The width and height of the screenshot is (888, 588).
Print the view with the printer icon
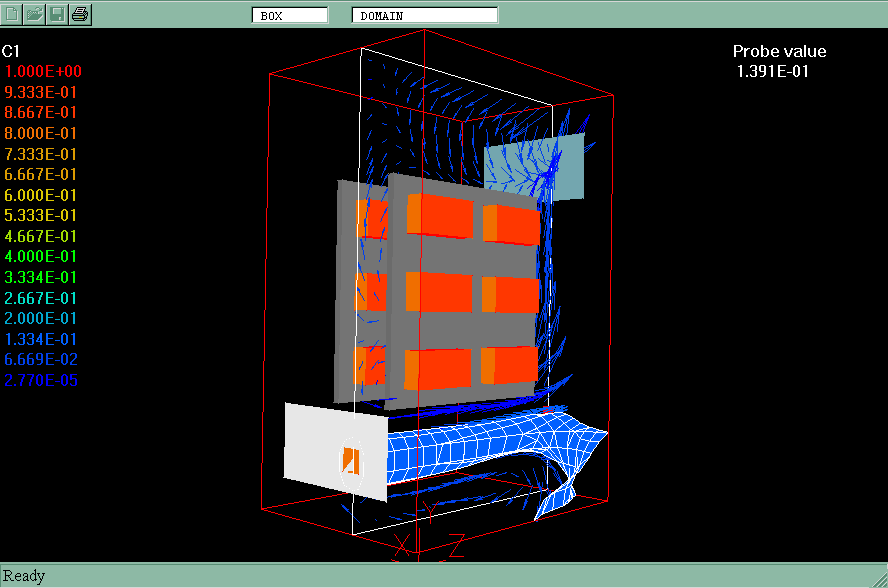tap(81, 14)
